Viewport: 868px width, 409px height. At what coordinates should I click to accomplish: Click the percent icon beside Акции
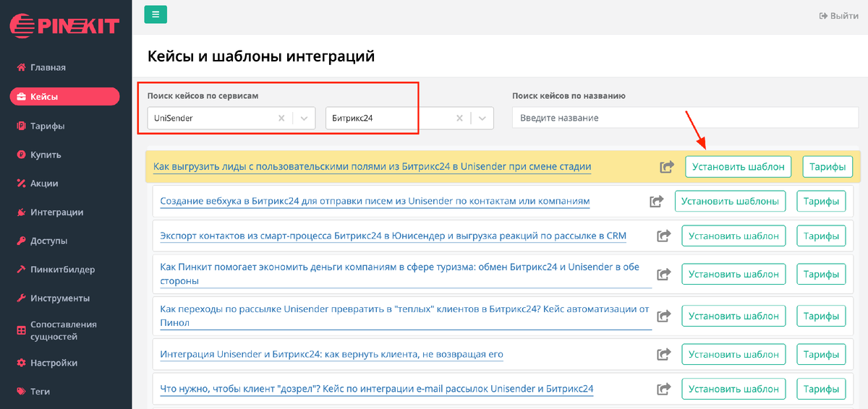point(22,184)
